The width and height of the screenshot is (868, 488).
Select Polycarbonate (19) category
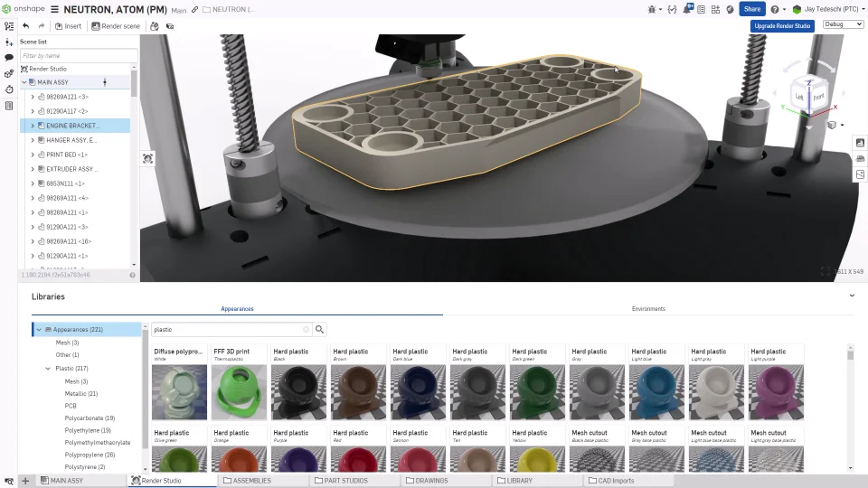coord(90,418)
